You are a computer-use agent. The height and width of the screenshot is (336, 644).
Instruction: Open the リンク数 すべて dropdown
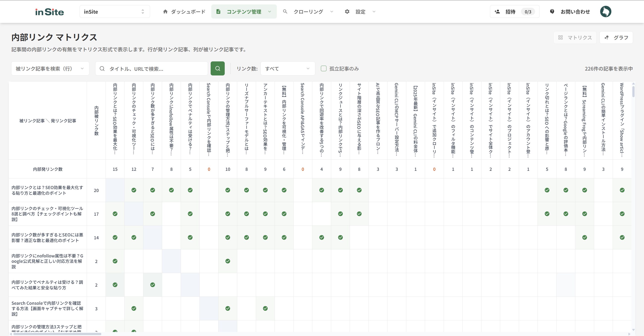pos(288,68)
